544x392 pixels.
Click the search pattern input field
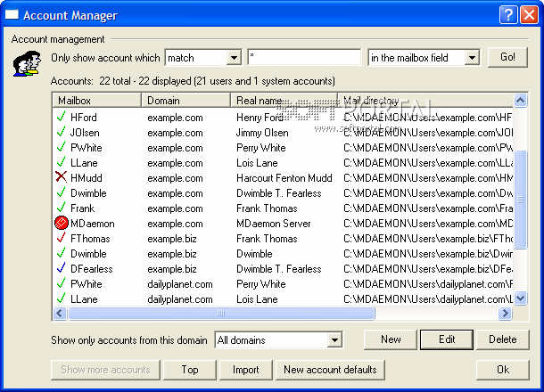pyautogui.click(x=304, y=57)
